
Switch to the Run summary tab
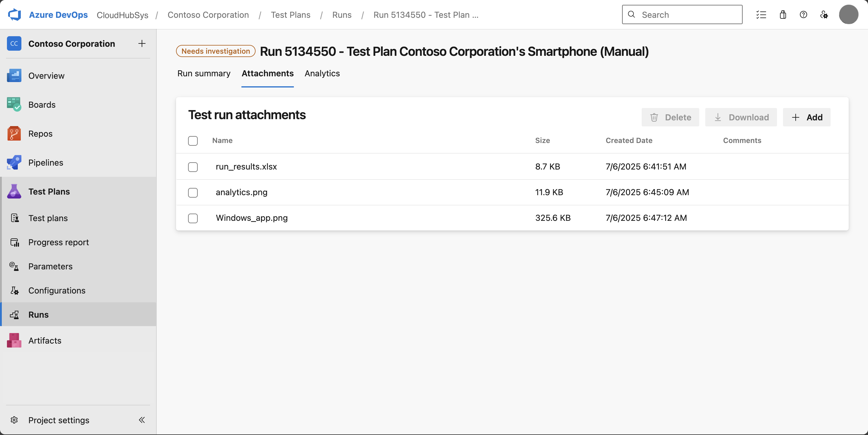[x=203, y=74]
